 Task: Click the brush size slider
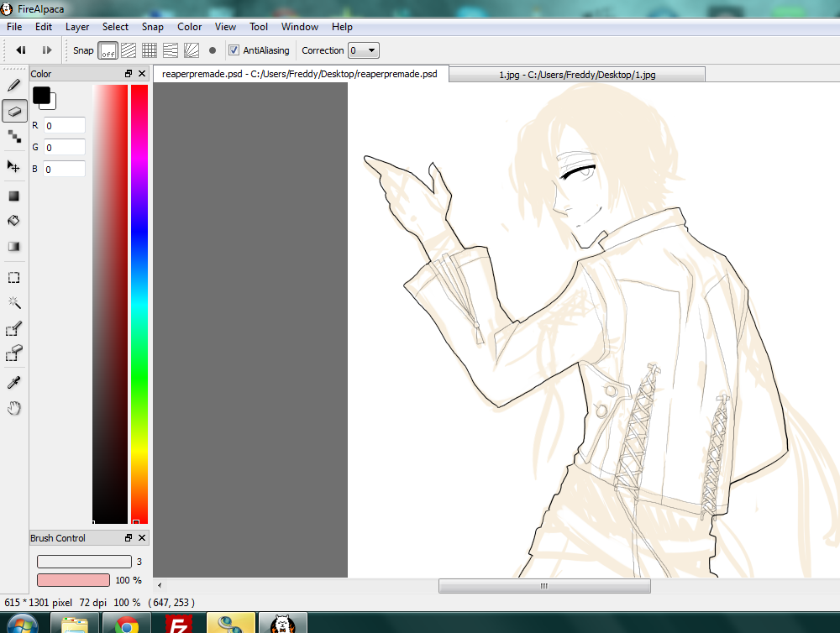[84, 562]
